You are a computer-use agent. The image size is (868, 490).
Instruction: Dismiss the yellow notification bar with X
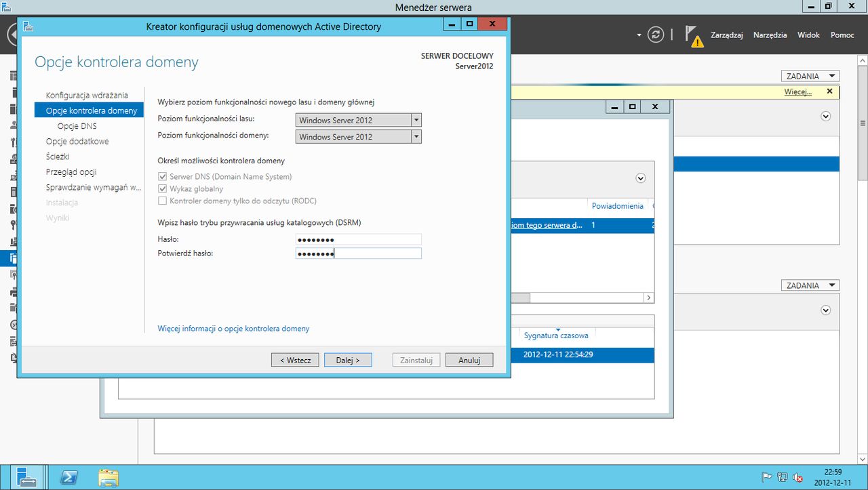(x=829, y=91)
